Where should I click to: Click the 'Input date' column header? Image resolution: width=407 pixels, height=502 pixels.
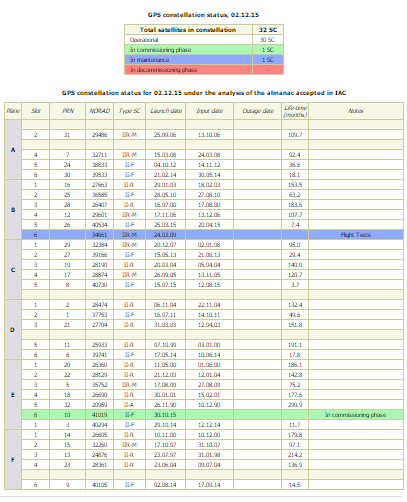[209, 111]
